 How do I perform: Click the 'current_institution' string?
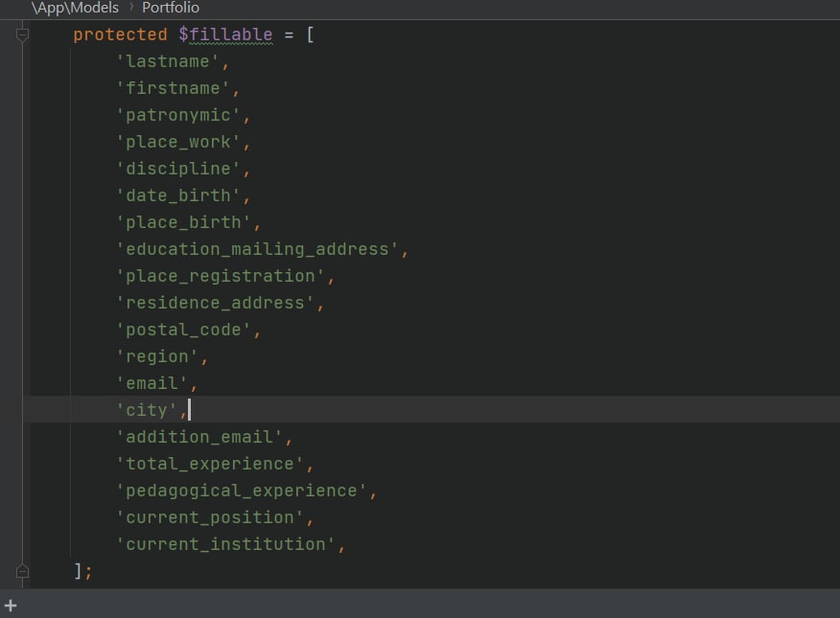pyautogui.click(x=225, y=544)
